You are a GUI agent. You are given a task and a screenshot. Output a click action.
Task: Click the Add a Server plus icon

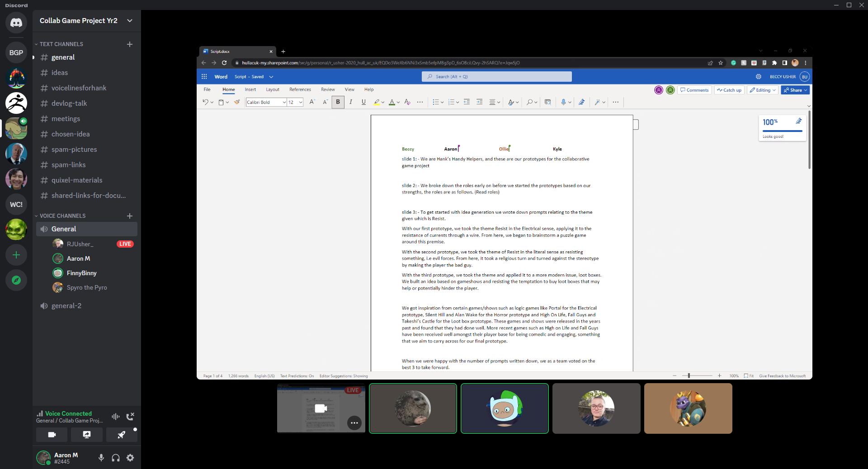coord(16,255)
